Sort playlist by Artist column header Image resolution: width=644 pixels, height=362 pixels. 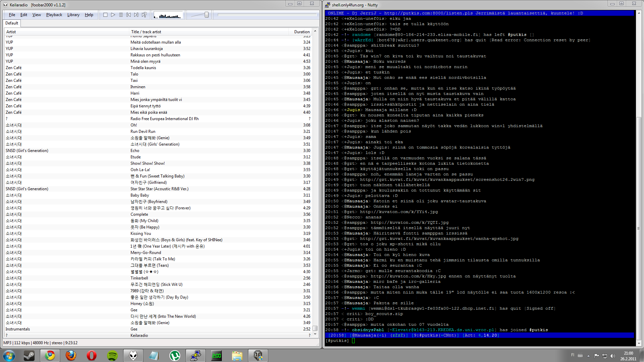(11, 32)
